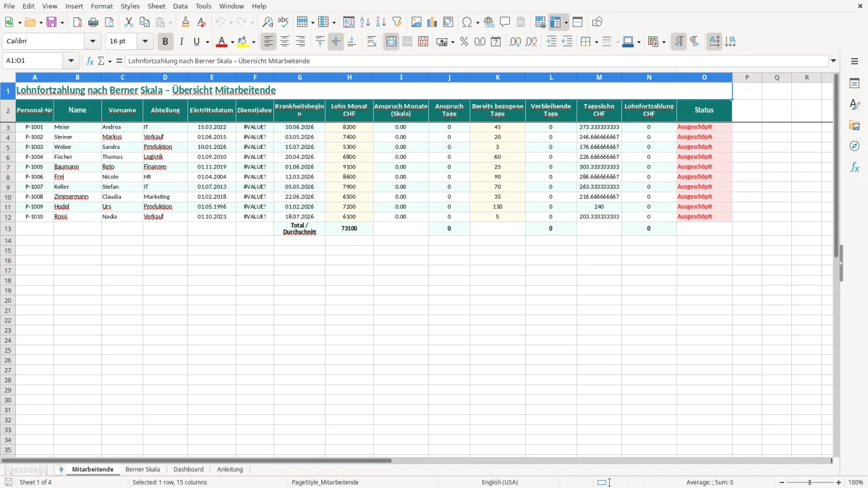Viewport: 868px width, 488px height.
Task: Insert a hyperlink
Action: 489,22
